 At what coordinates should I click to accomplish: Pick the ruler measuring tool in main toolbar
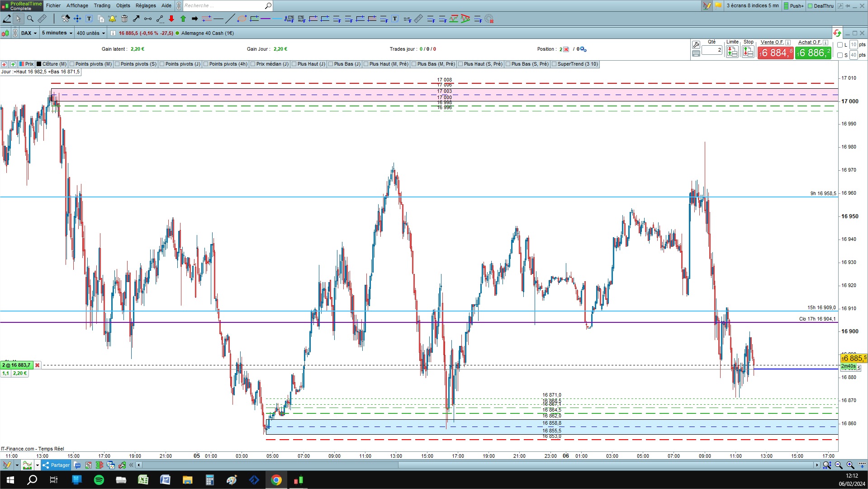42,19
